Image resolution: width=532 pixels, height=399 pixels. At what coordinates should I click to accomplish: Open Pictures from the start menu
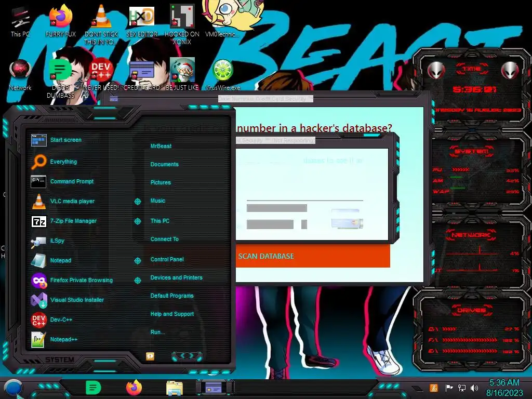coord(161,182)
